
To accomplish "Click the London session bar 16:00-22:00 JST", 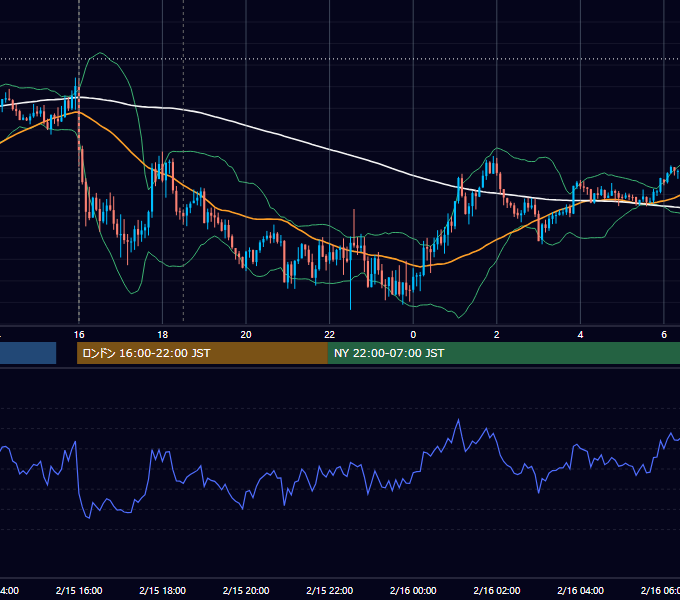I will [x=202, y=353].
